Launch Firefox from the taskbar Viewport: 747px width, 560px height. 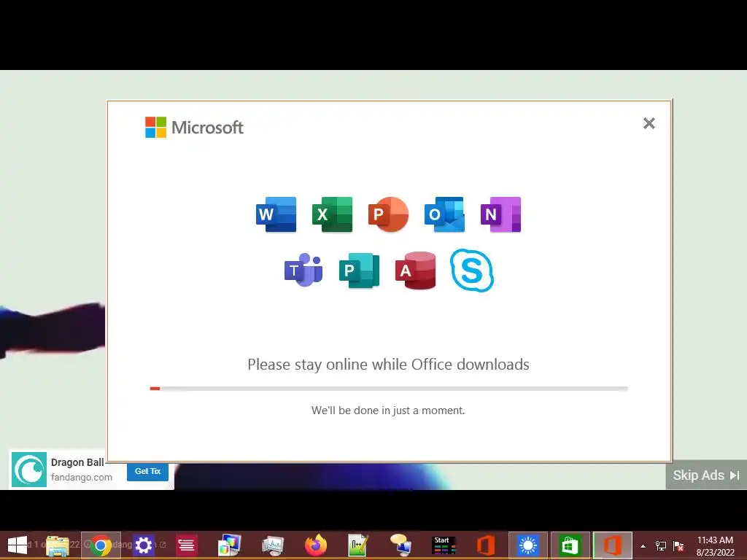pyautogui.click(x=315, y=545)
